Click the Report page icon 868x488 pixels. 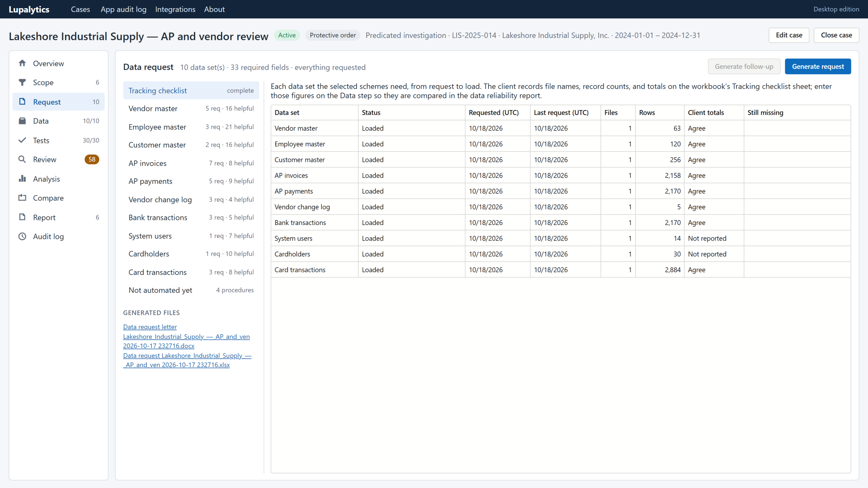click(22, 217)
